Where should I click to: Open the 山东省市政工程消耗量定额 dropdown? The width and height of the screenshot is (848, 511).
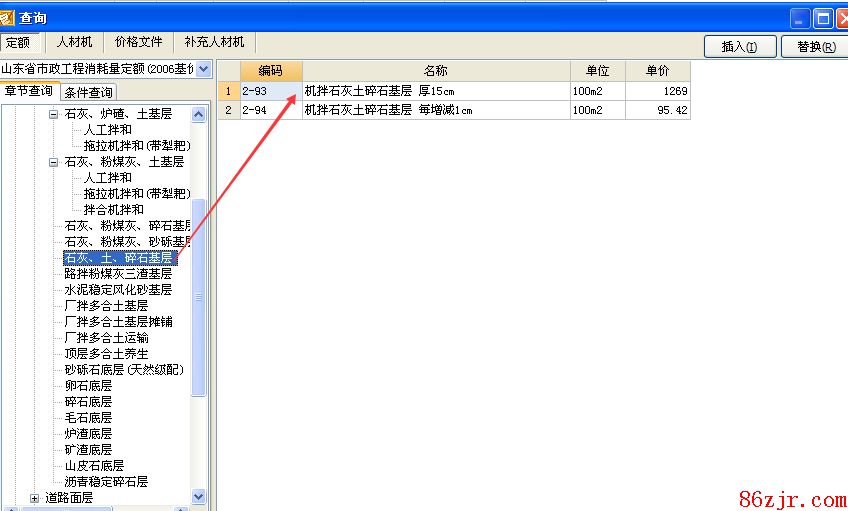(x=204, y=69)
